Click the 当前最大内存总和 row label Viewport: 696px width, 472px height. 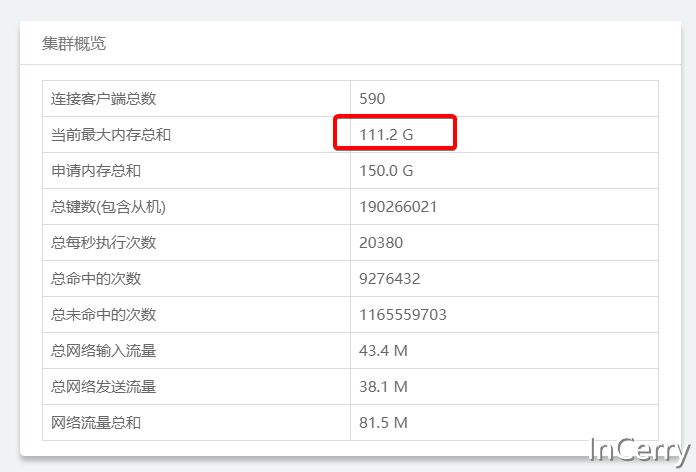tap(111, 135)
